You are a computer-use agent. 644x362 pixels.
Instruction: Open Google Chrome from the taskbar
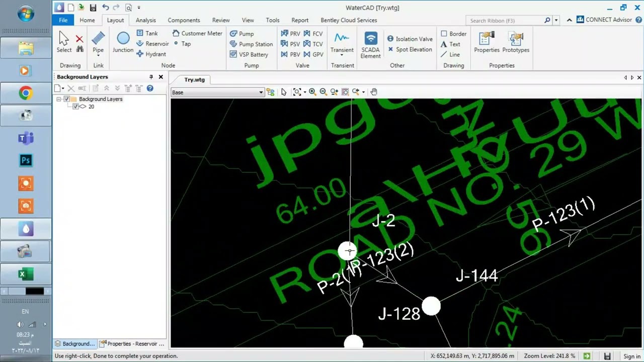(26, 93)
